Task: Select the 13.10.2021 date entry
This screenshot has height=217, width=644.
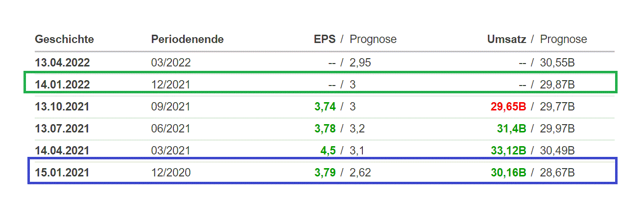Action: [62, 107]
